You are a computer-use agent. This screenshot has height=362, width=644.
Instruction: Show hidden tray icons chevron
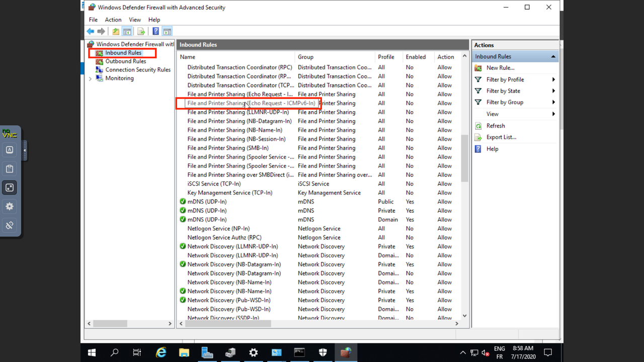tap(463, 352)
